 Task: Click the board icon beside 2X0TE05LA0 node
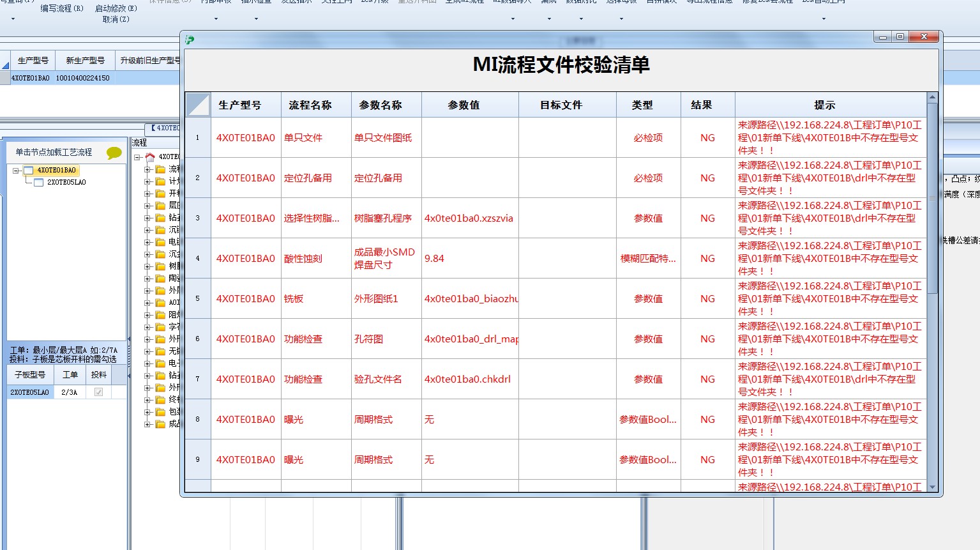(x=38, y=183)
